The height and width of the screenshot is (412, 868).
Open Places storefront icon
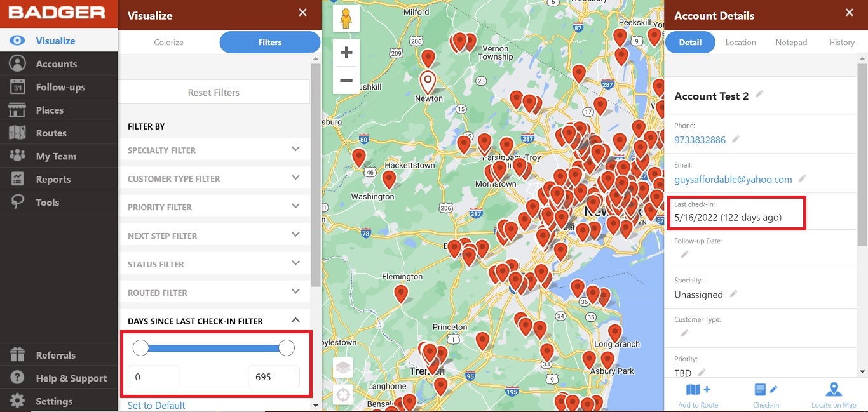pyautogui.click(x=17, y=110)
